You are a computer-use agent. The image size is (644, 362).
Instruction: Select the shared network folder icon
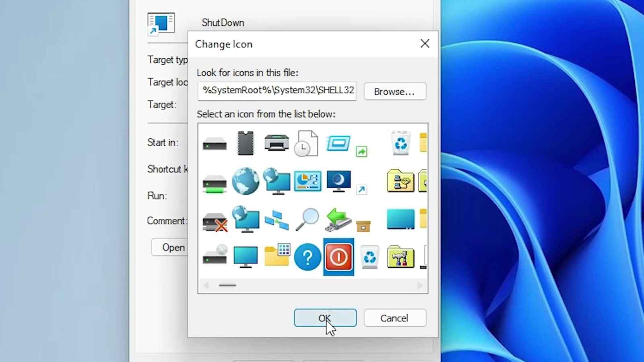(400, 181)
